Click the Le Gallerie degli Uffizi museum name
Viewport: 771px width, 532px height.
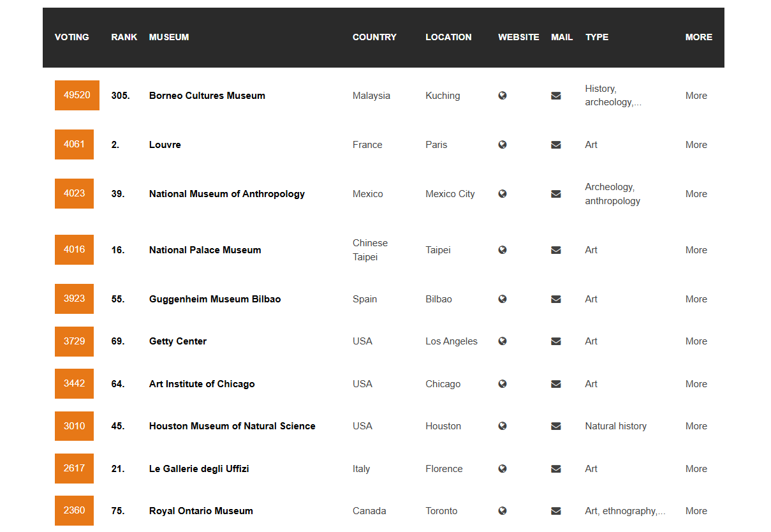click(199, 469)
